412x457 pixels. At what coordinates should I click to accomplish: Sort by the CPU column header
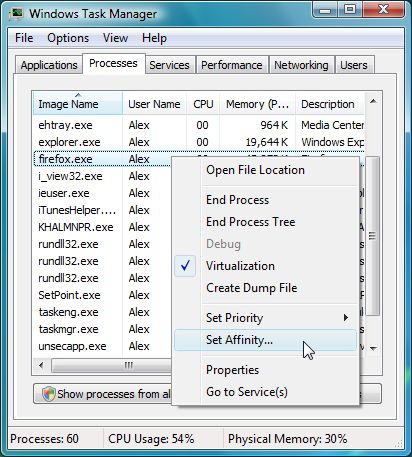203,104
